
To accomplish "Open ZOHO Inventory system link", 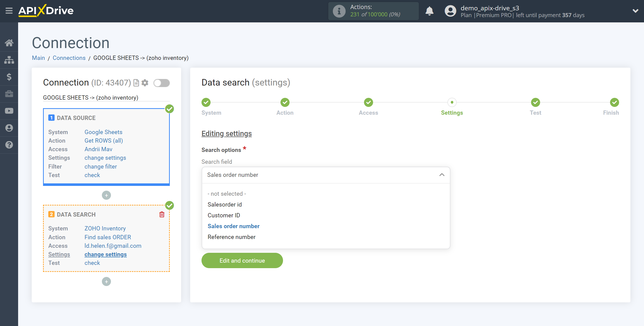I will pos(105,228).
